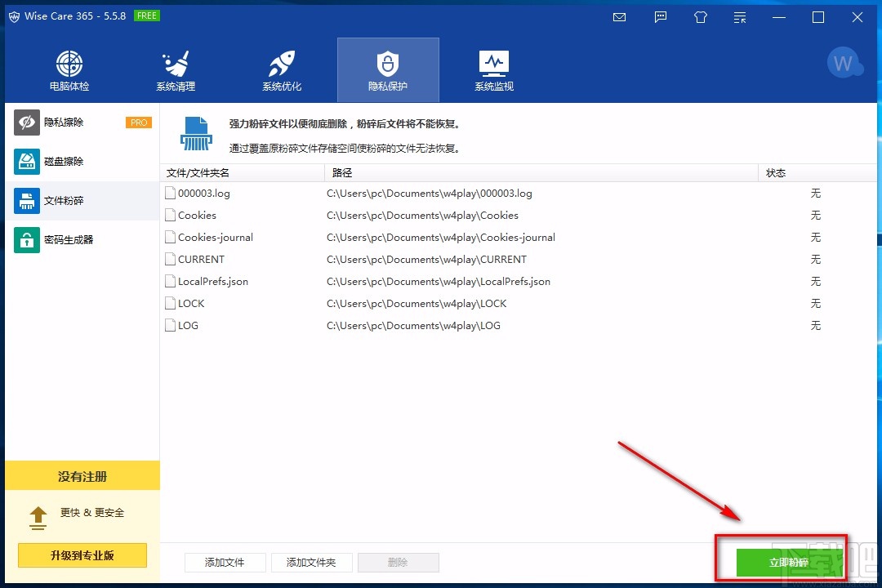This screenshot has height=588, width=882.
Task: Click the 密码生成器 lock icon
Action: click(26, 240)
